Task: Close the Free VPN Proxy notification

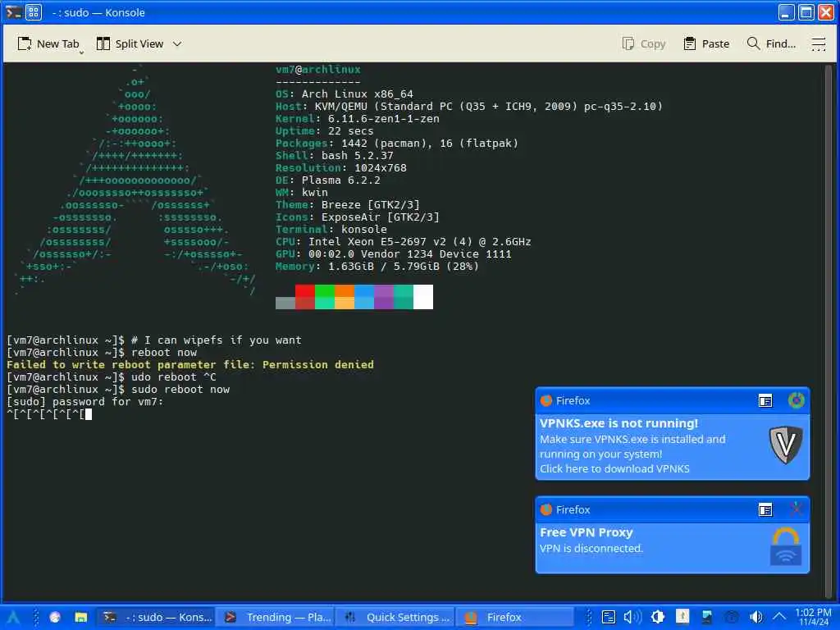Action: [796, 509]
